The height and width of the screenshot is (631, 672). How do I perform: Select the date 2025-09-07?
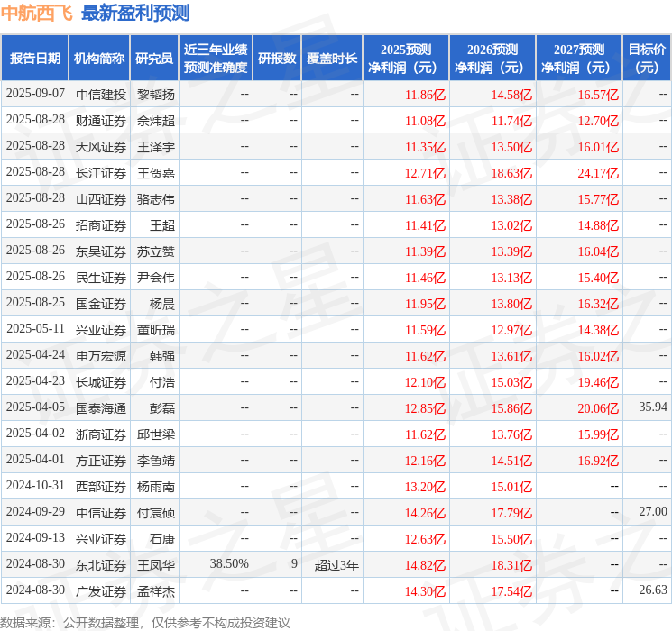click(x=35, y=94)
